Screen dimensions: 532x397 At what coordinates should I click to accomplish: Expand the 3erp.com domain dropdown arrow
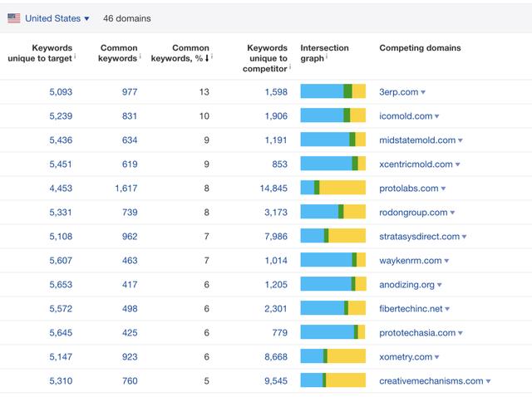pos(423,92)
